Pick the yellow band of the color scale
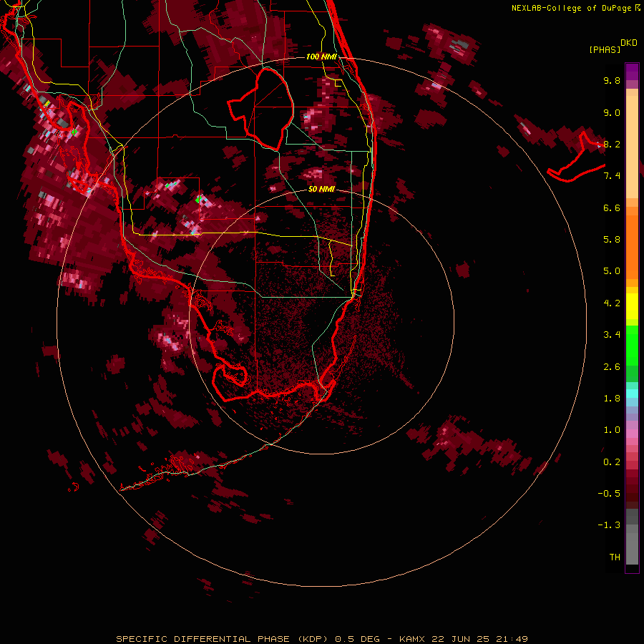Viewport: 644px width, 644px height. (x=632, y=306)
